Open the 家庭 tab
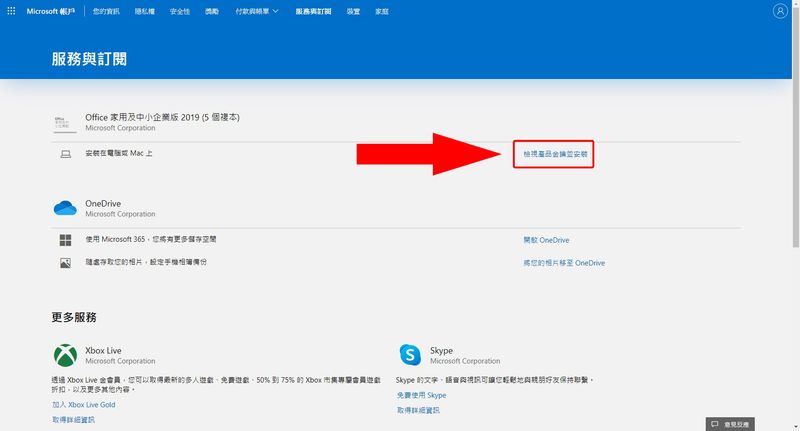 pos(382,11)
